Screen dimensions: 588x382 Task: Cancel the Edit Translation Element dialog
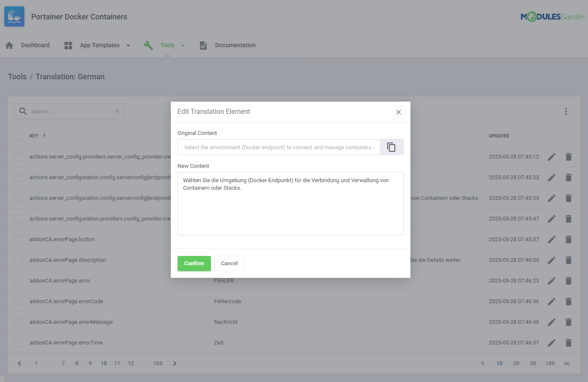[229, 263]
